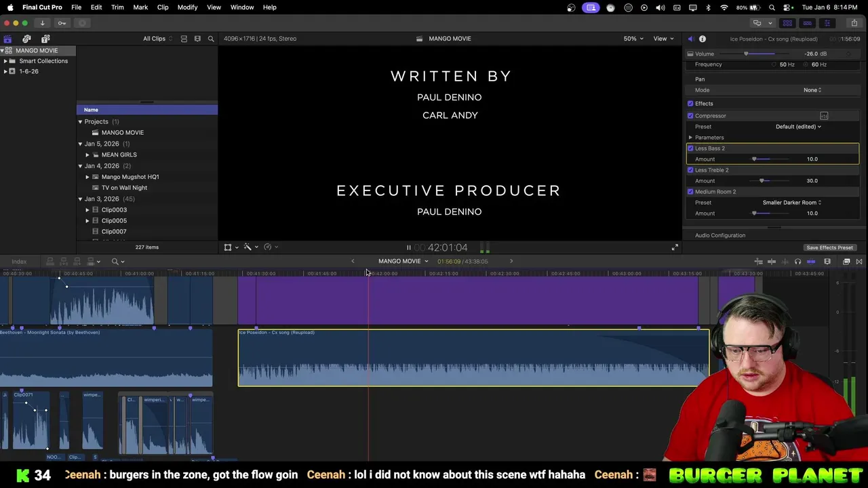Open the Audio inspector speaker icon
868x488 pixels.
690,39
